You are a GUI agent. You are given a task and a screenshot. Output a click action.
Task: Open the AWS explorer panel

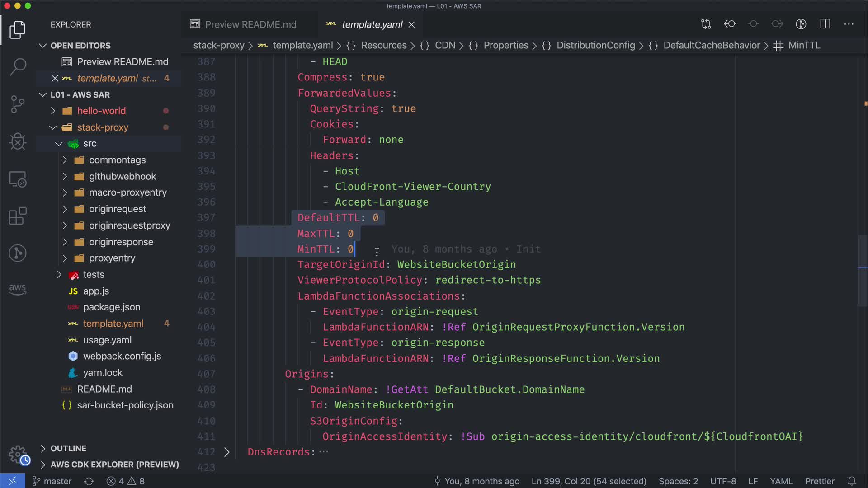coord(18,289)
